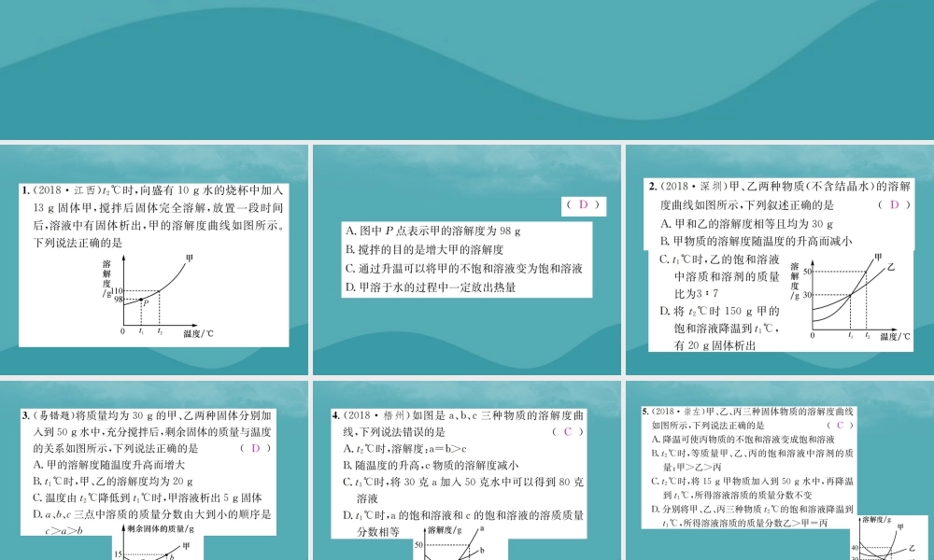934x560 pixels.
Task: Select option "B. 随温度的升高,c 物质的溶解度减小"
Action: coord(431,466)
